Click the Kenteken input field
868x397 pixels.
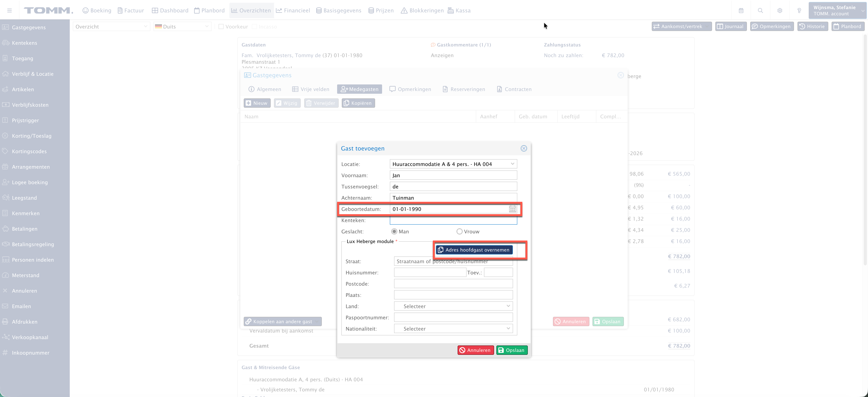[453, 220]
